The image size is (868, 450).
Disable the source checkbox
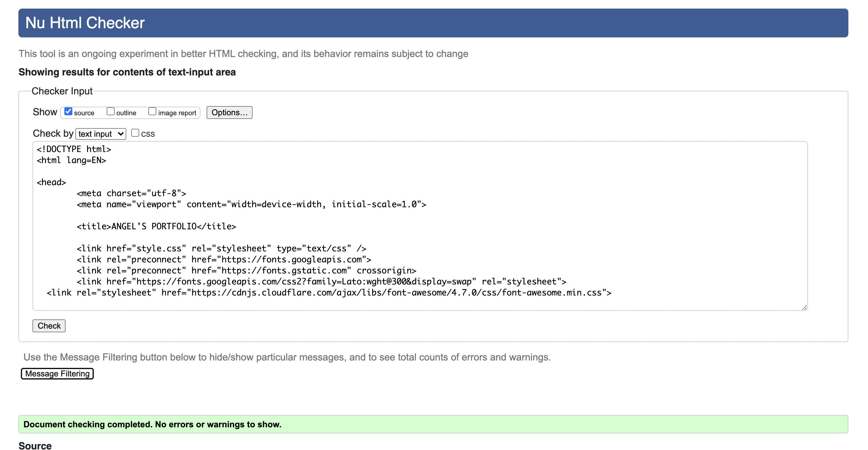(x=68, y=111)
